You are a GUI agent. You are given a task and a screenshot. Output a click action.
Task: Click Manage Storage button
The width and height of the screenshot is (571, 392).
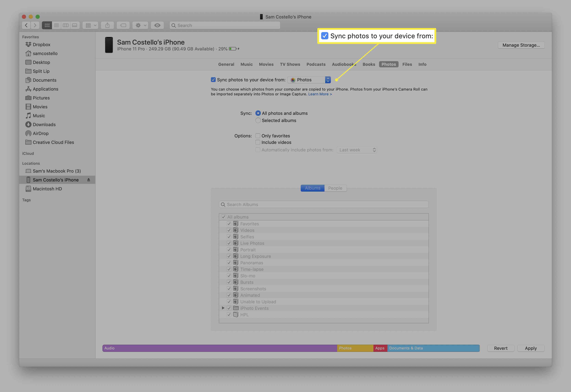tap(521, 45)
